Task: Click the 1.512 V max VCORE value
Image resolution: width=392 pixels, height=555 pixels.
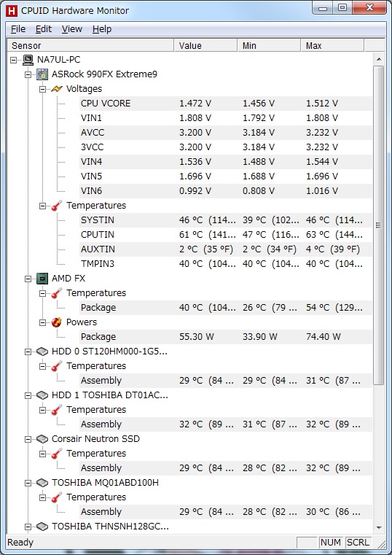Action: coord(322,104)
